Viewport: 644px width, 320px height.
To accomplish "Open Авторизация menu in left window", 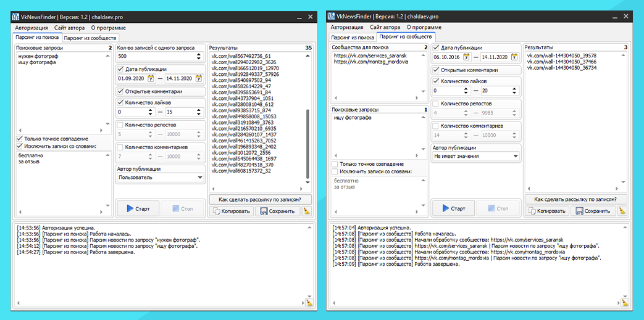I will coord(31,28).
